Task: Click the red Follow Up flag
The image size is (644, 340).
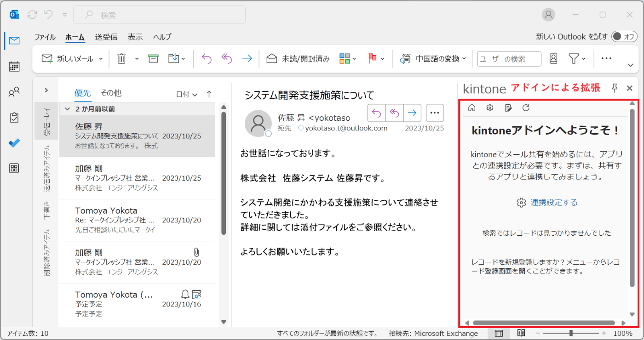Action: point(372,59)
